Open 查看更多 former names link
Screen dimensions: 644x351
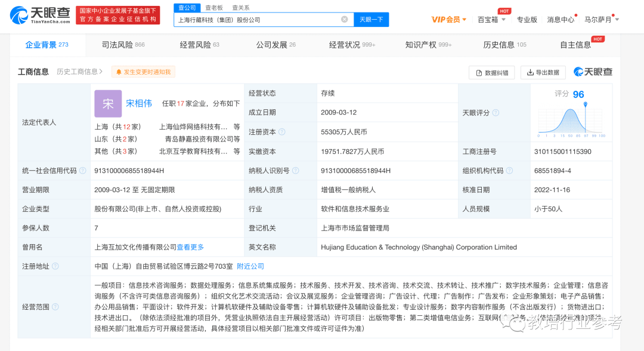[190, 247]
